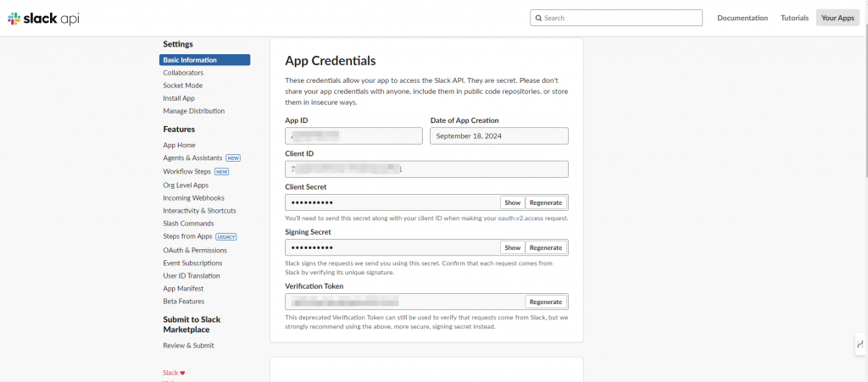Click the App ID field
The image size is (868, 382).
[353, 136]
